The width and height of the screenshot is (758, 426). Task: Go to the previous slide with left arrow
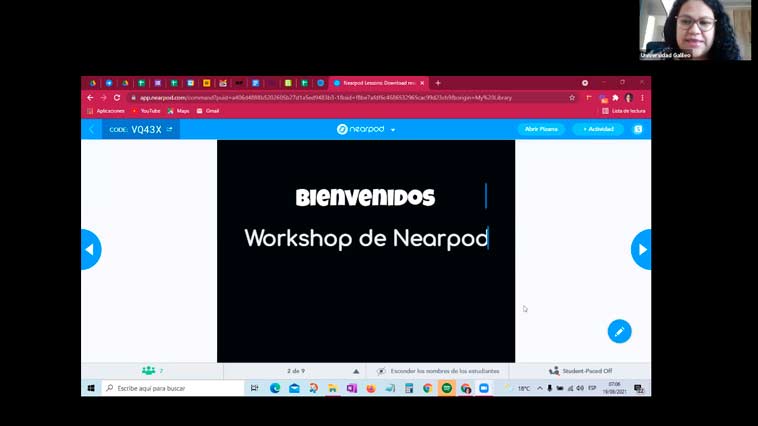click(90, 249)
